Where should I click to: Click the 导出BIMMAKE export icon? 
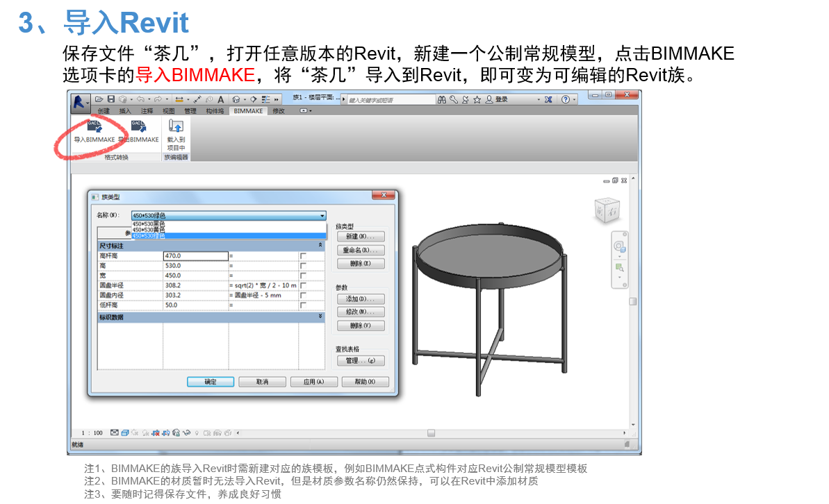click(x=138, y=127)
